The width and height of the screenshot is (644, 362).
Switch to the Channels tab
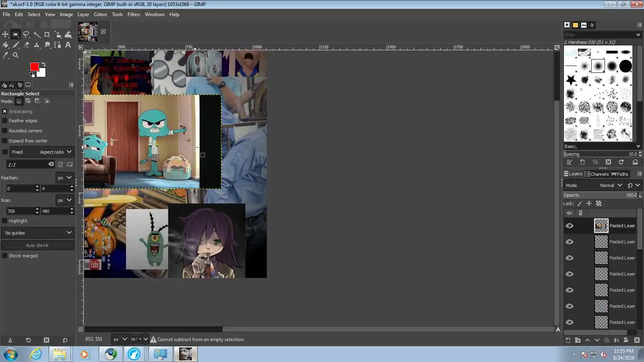(x=597, y=174)
